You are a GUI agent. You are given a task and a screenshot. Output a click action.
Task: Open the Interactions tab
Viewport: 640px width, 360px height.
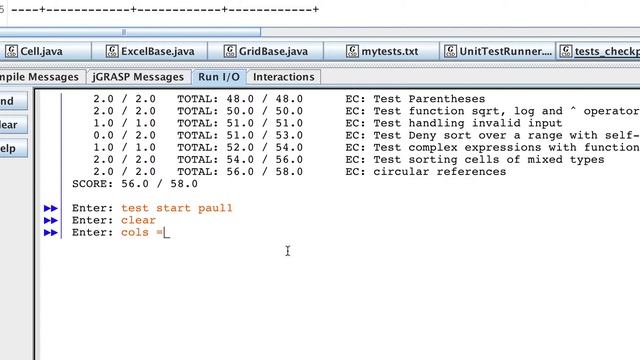(x=284, y=77)
